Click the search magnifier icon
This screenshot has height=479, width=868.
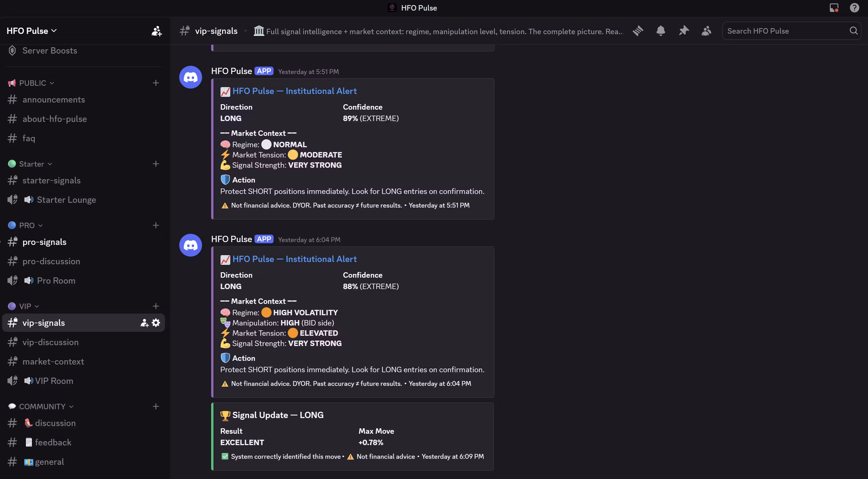coord(853,31)
